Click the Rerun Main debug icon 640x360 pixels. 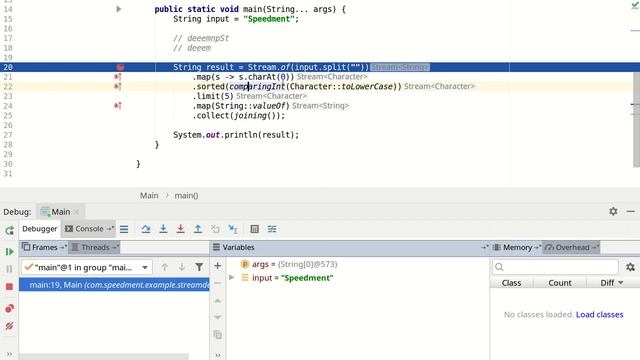[x=9, y=231]
